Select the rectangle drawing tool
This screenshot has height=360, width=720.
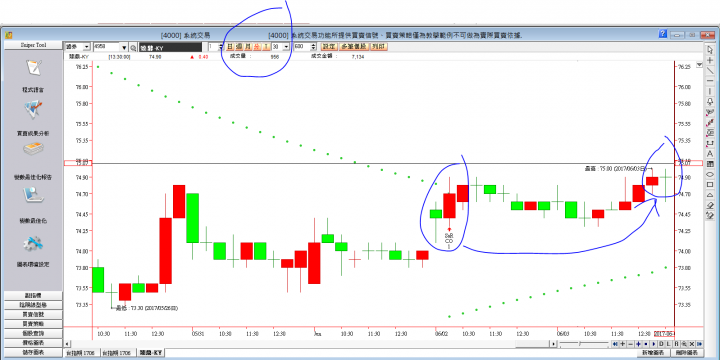click(x=710, y=185)
